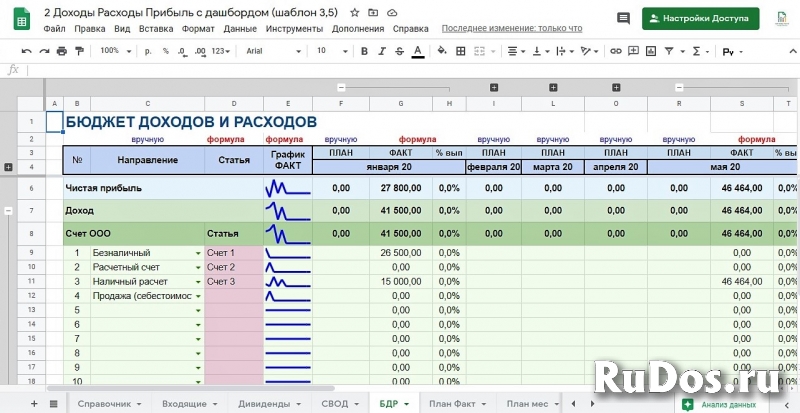Click the add new sheet plus button
The height and width of the screenshot is (413, 800).
point(34,403)
